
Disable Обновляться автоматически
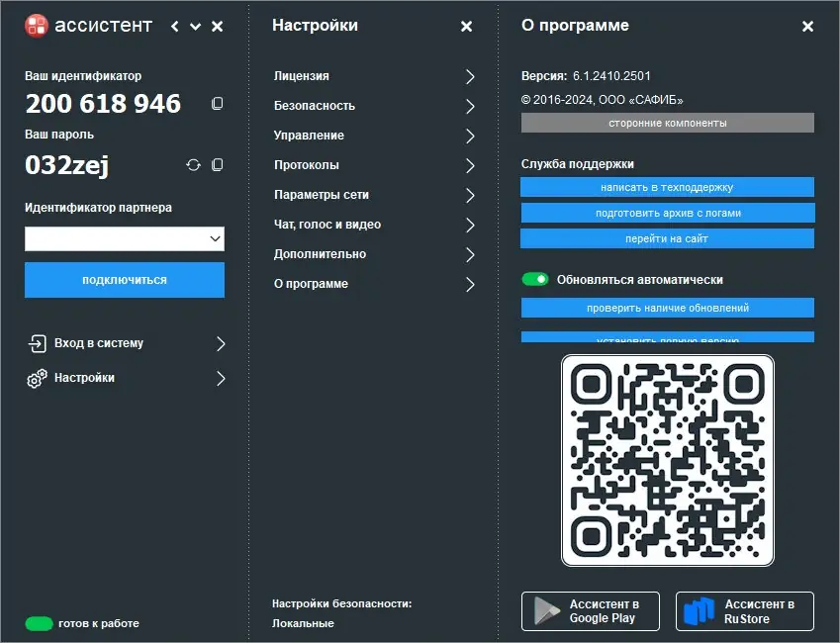pos(536,280)
